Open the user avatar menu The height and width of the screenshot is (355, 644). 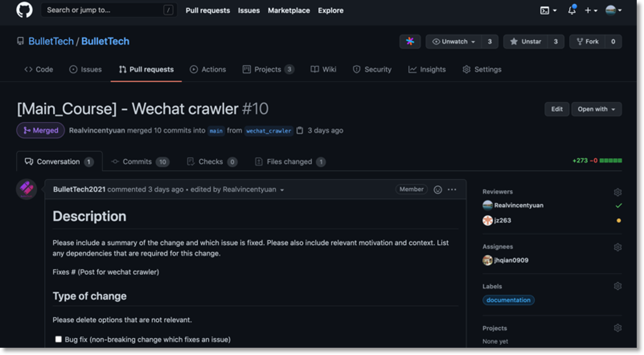point(613,10)
